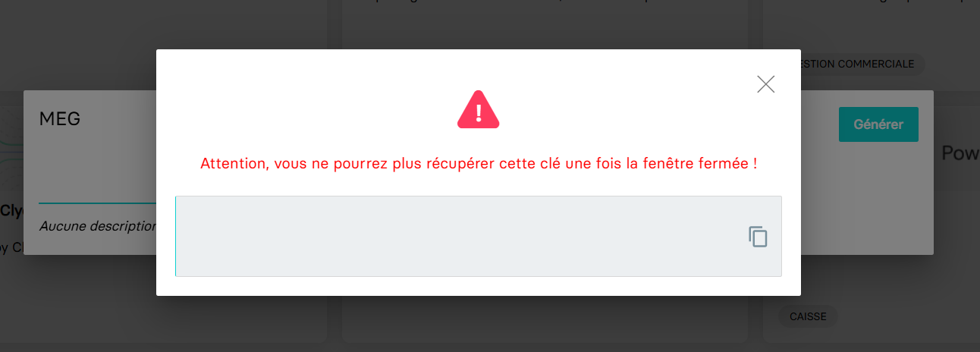
Task: Click the exclamation mark inside warning triangle
Action: click(479, 113)
